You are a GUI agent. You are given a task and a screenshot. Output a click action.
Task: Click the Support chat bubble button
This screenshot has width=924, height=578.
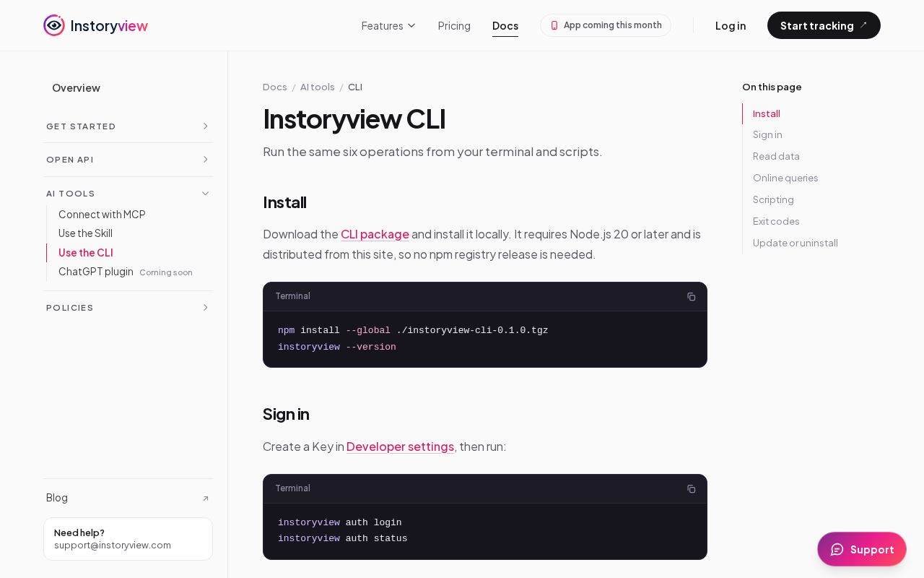pyautogui.click(x=862, y=549)
